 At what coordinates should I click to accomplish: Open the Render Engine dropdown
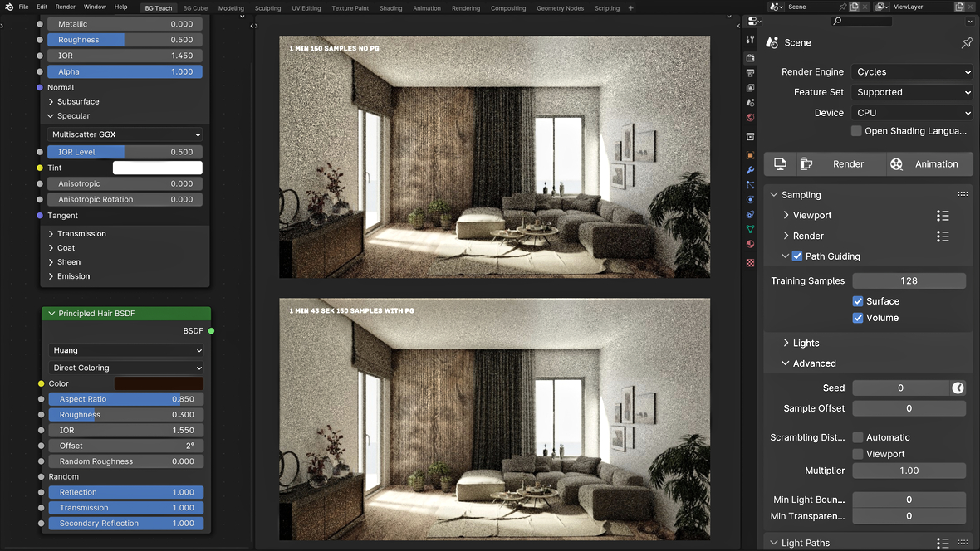(x=913, y=72)
